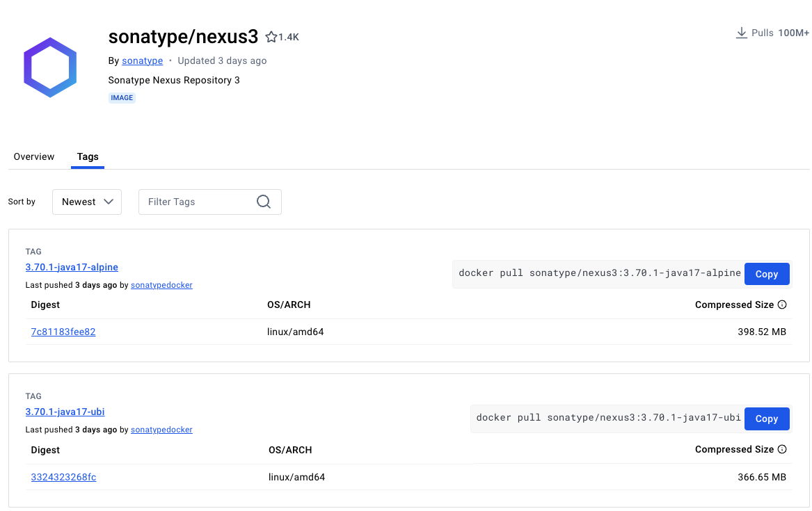
Task: Expand the Newest sorting options
Action: pos(86,202)
